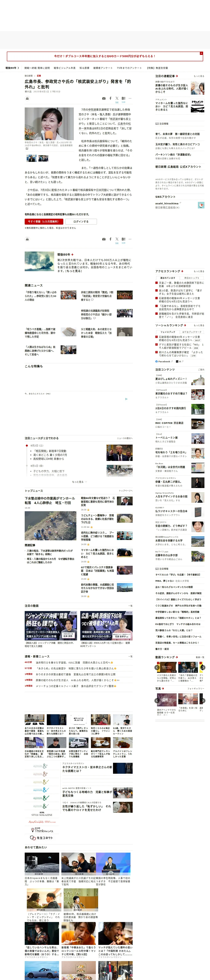The height and width of the screenshot is (980, 210).
Task: Open the article photo of さや氏
Action: [x=49, y=124]
